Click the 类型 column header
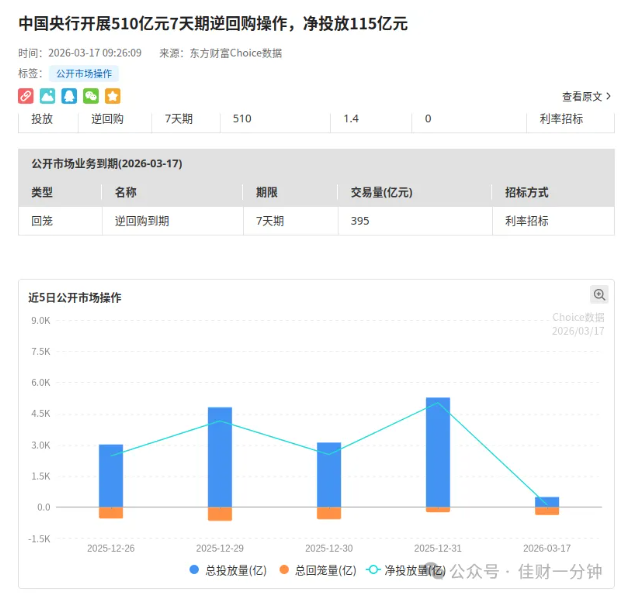Image resolution: width=622 pixels, height=596 pixels. click(x=42, y=192)
